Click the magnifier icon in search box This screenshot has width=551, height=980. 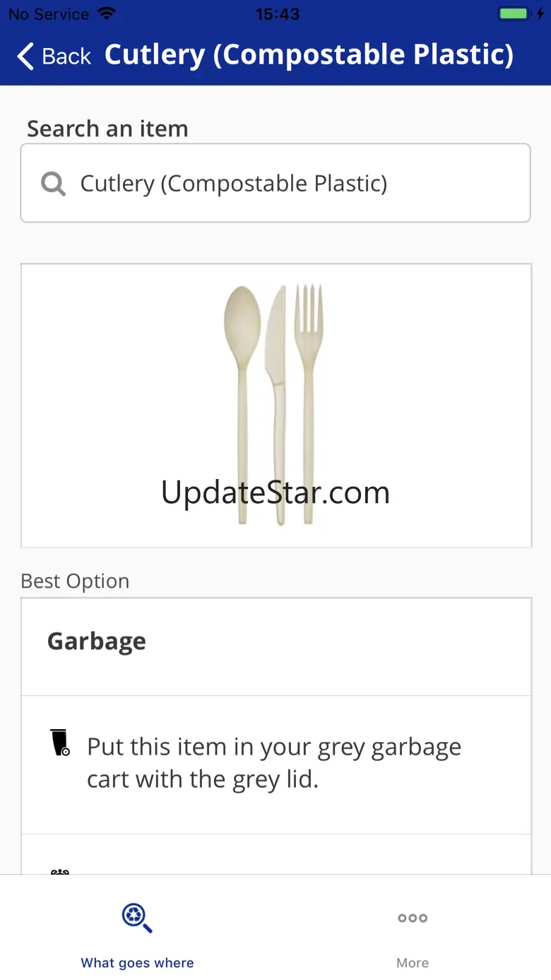[x=53, y=184]
